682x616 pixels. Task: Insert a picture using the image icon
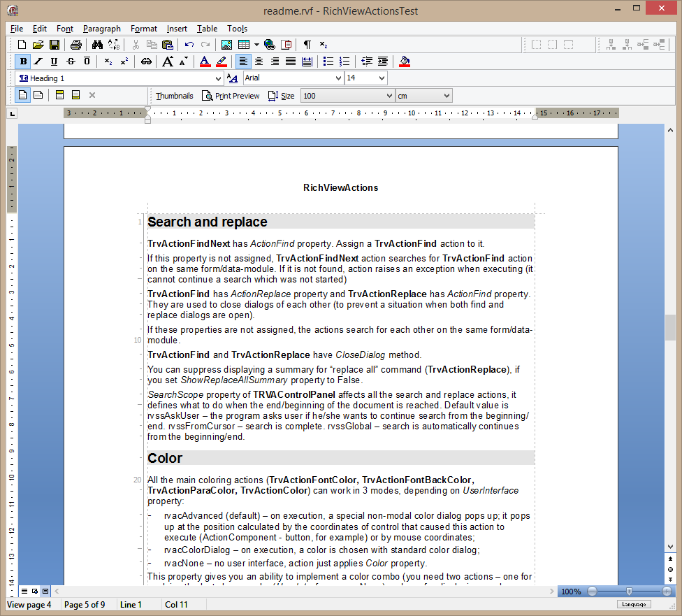(x=226, y=45)
